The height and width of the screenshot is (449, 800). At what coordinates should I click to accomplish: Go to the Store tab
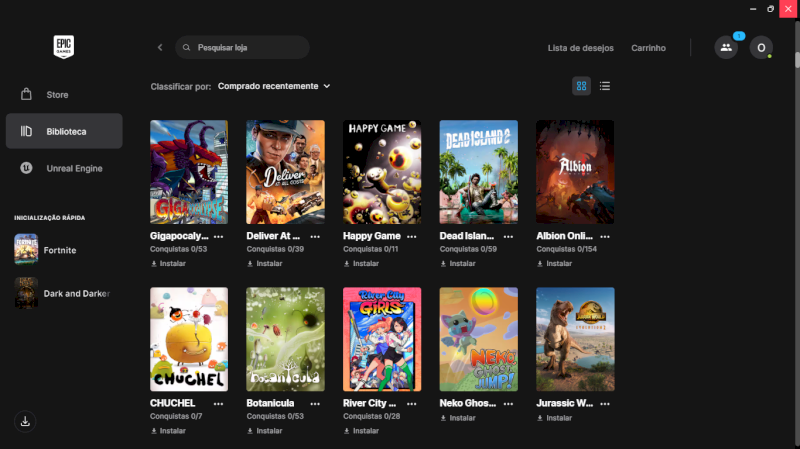[x=57, y=95]
